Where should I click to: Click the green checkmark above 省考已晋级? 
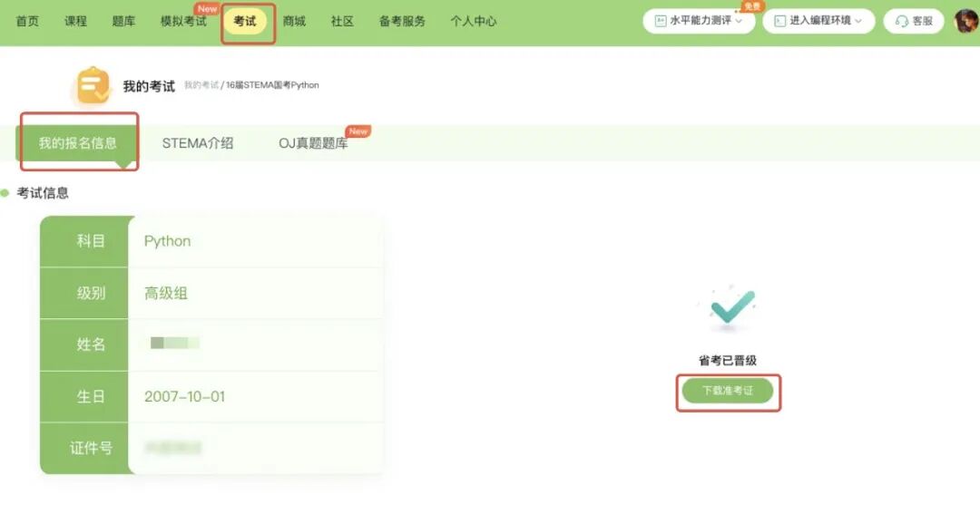coord(732,307)
